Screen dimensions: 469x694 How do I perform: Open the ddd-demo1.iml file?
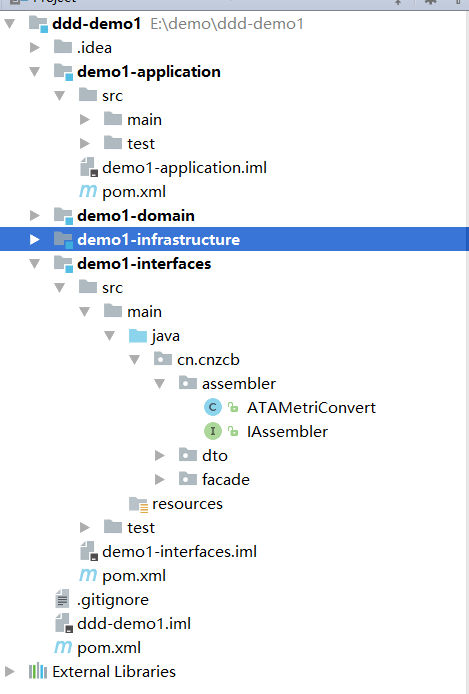134,624
